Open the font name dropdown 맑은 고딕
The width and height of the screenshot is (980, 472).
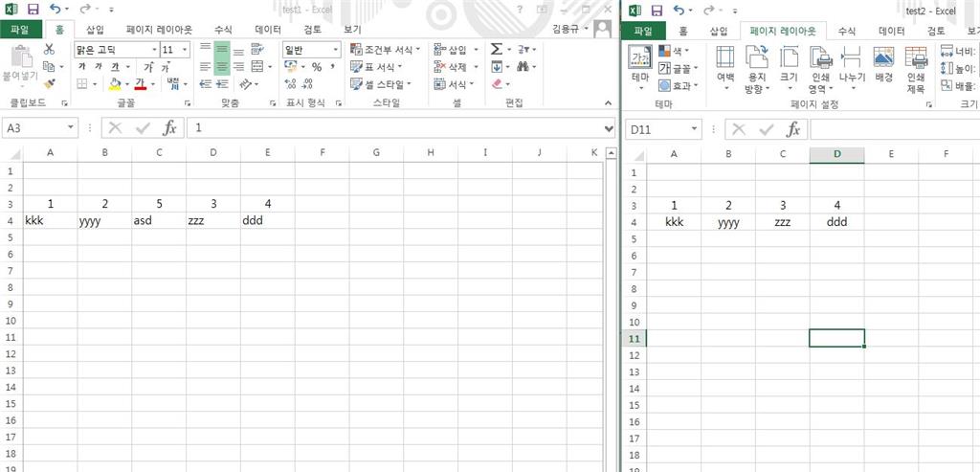coord(154,50)
